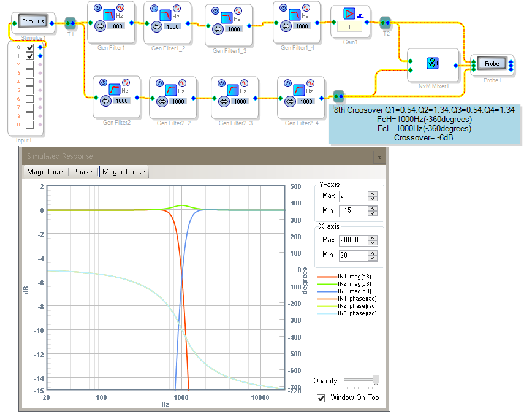Click the Y-axis Max input field
Screen dimensions: 532x414
click(353, 196)
